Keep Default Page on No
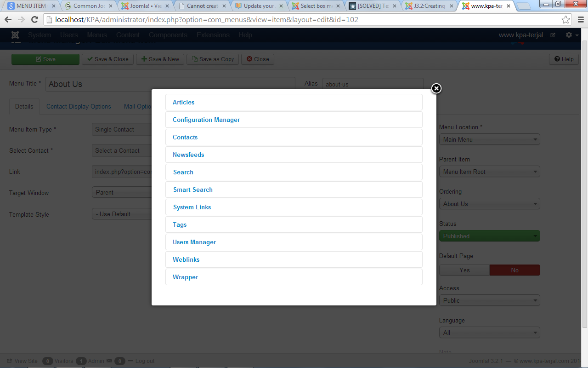588x368 pixels. 514,270
